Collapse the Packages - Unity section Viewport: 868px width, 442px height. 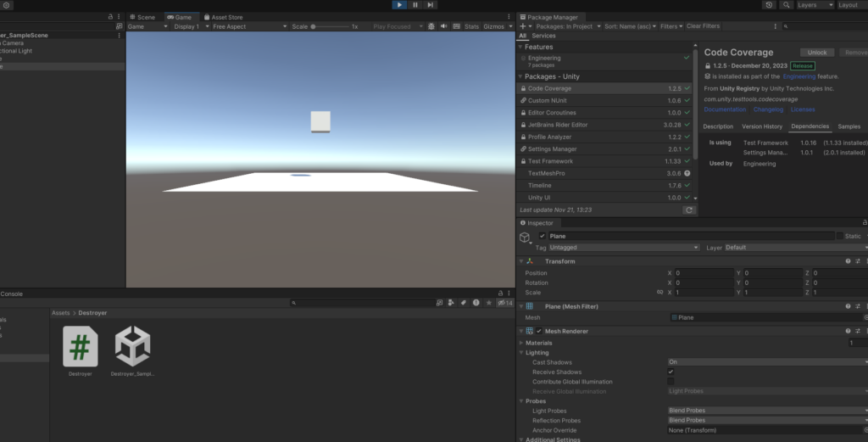click(x=520, y=76)
